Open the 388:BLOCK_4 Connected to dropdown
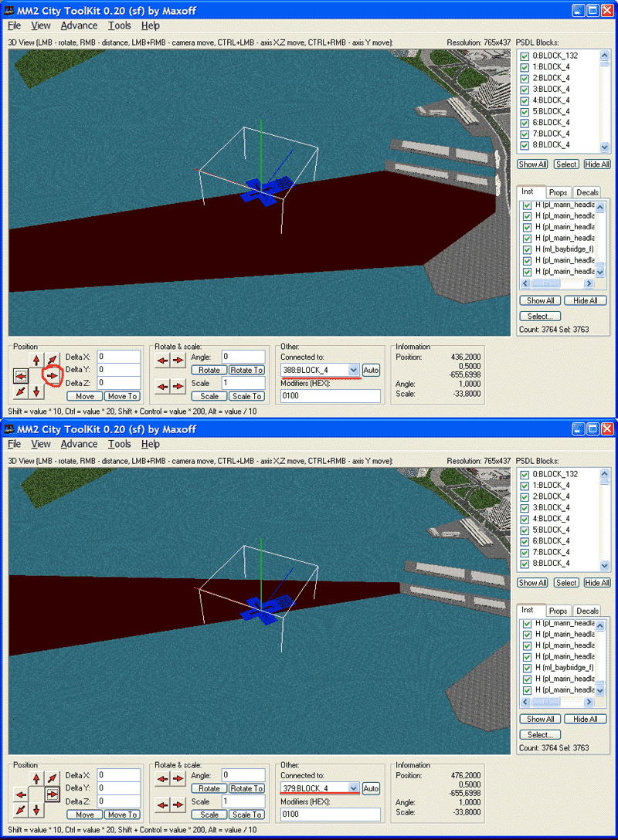The height and width of the screenshot is (840, 618). click(353, 370)
